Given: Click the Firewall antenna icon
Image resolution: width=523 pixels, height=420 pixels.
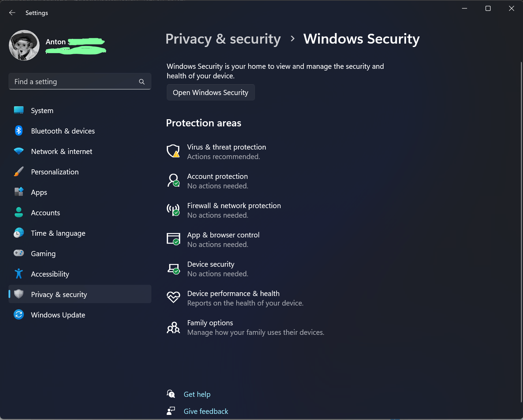Looking at the screenshot, I should point(173,209).
